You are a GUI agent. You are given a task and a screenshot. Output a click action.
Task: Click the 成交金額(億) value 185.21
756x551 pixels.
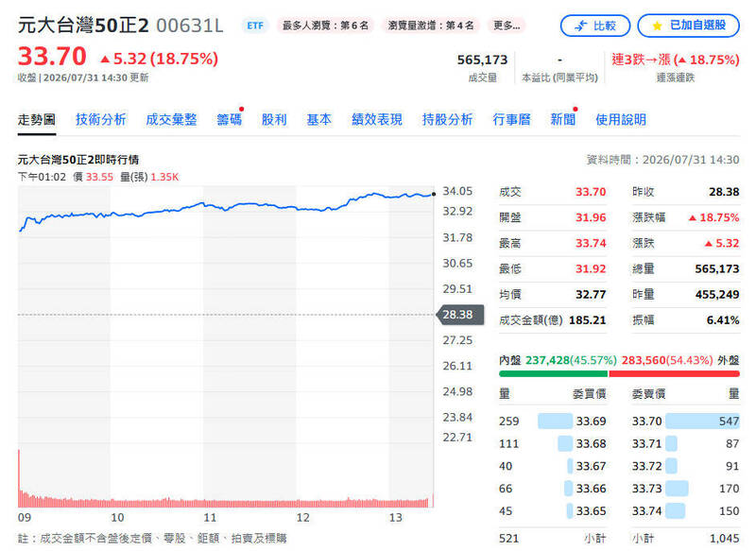[x=587, y=320]
